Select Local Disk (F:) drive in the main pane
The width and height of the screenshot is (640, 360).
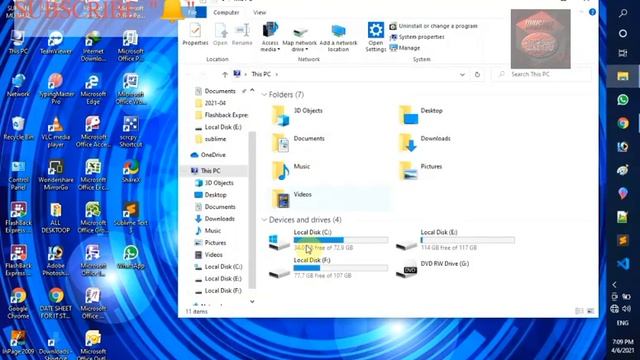point(329,268)
